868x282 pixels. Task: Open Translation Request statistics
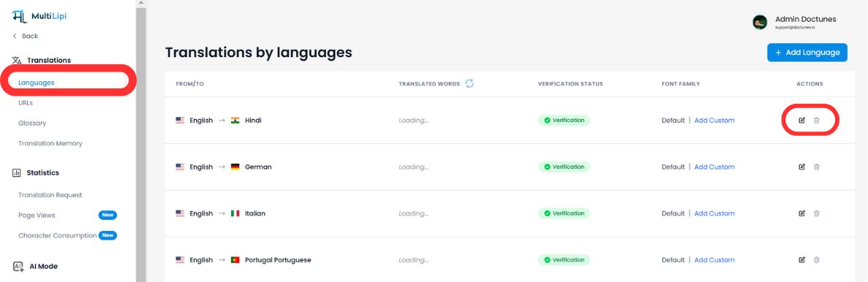[50, 195]
